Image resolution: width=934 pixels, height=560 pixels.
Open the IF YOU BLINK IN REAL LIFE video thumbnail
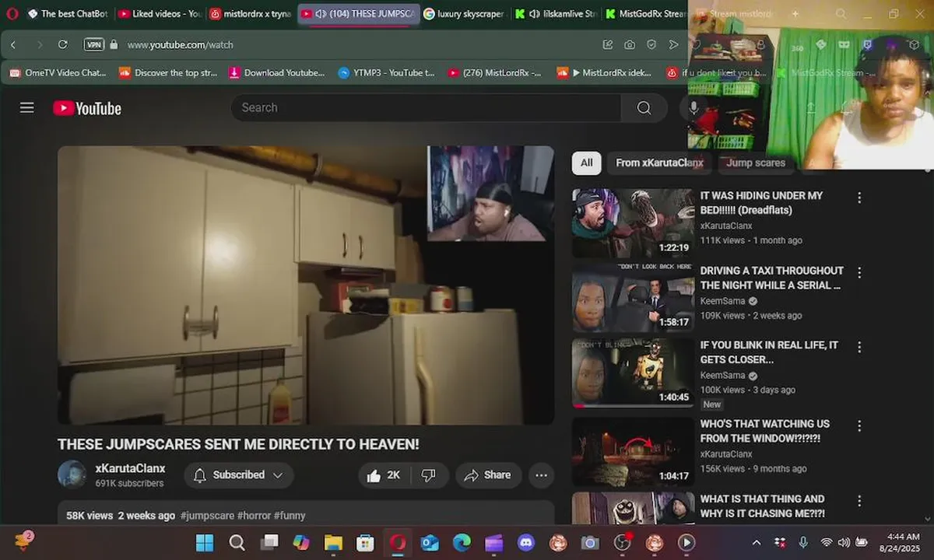click(x=633, y=373)
